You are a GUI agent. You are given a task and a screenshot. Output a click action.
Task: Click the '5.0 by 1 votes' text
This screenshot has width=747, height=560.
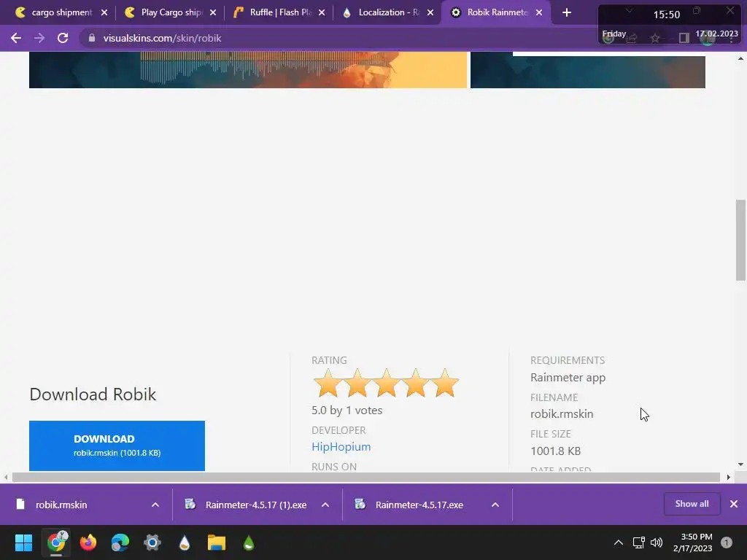coord(347,411)
